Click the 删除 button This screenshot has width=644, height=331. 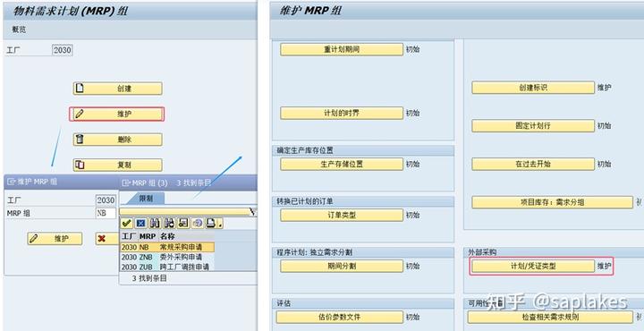pyautogui.click(x=117, y=140)
